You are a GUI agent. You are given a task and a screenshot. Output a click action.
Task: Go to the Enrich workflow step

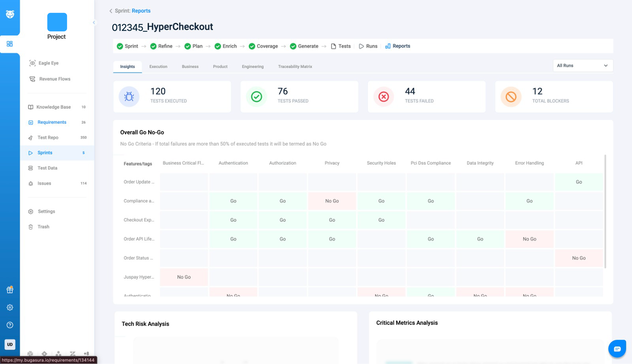[x=226, y=46]
